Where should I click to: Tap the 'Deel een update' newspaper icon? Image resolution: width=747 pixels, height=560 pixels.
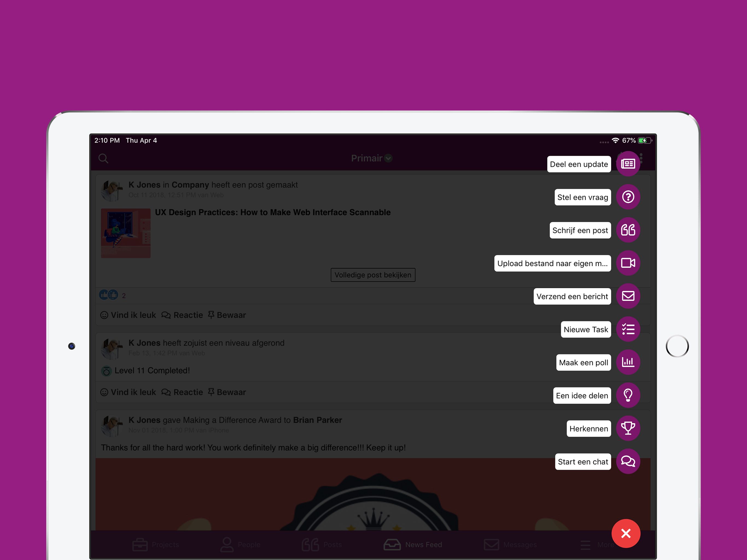click(x=628, y=164)
